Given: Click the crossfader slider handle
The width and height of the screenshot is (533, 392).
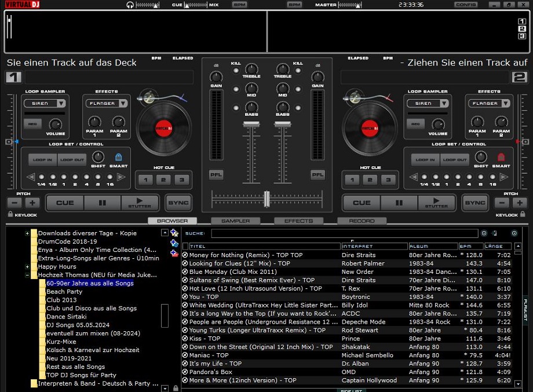Looking at the screenshot, I should (267, 199).
